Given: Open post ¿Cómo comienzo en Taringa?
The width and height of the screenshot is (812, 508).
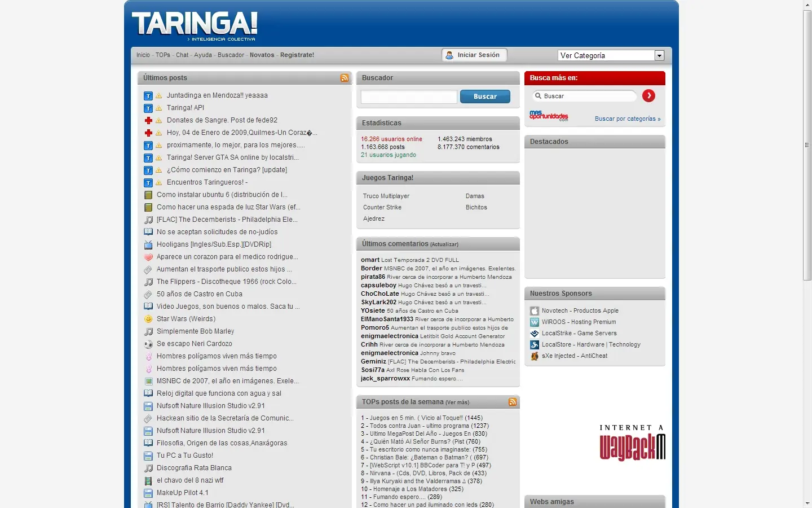Looking at the screenshot, I should point(227,170).
